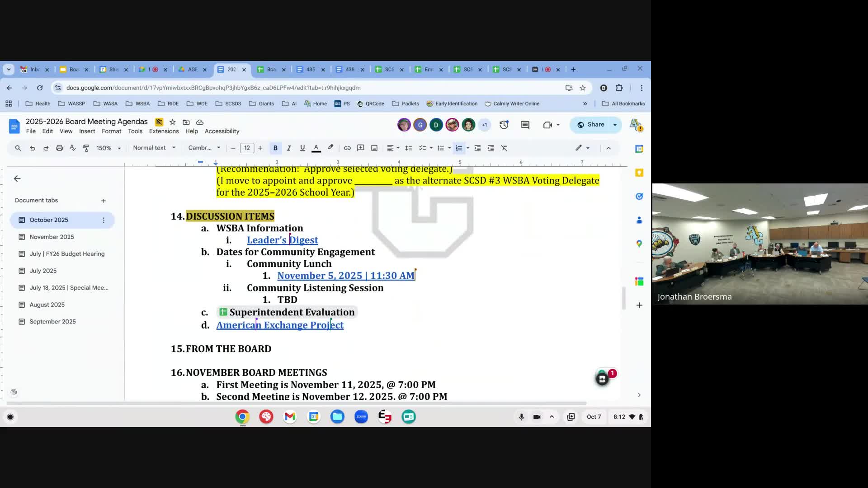The image size is (868, 488).
Task: Open the Extensions menu
Action: 164,131
